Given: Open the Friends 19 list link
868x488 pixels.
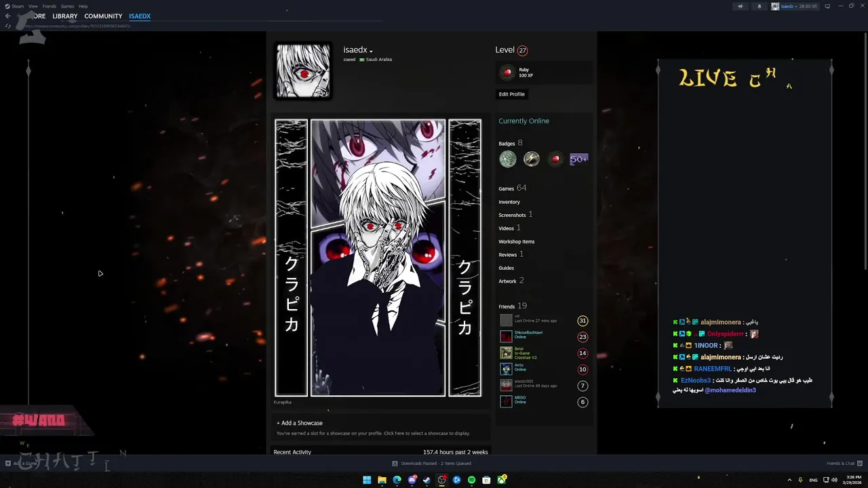Looking at the screenshot, I should (513, 306).
